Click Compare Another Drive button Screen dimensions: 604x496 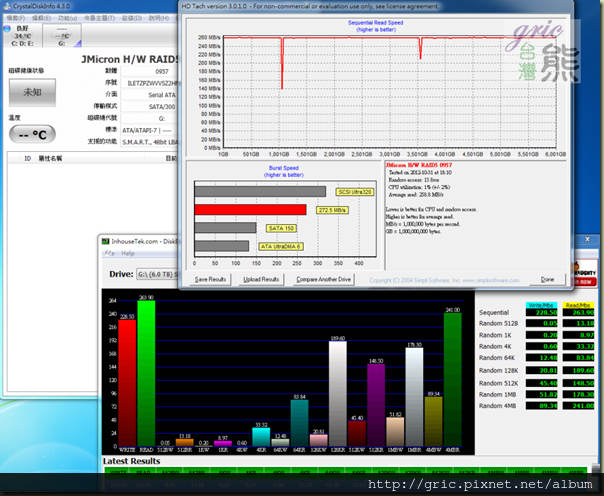[x=323, y=279]
